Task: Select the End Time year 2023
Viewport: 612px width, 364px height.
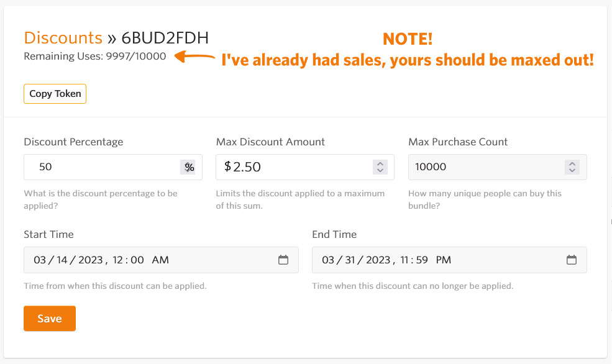Action: point(378,260)
